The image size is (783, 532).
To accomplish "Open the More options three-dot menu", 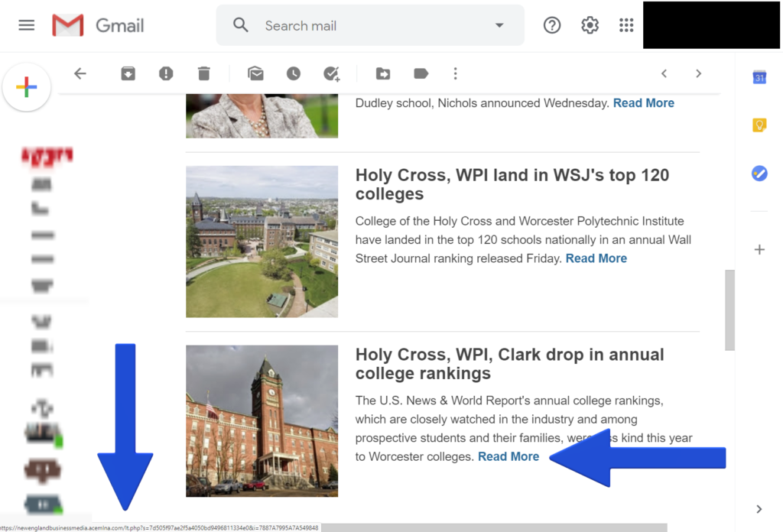I will tap(456, 73).
